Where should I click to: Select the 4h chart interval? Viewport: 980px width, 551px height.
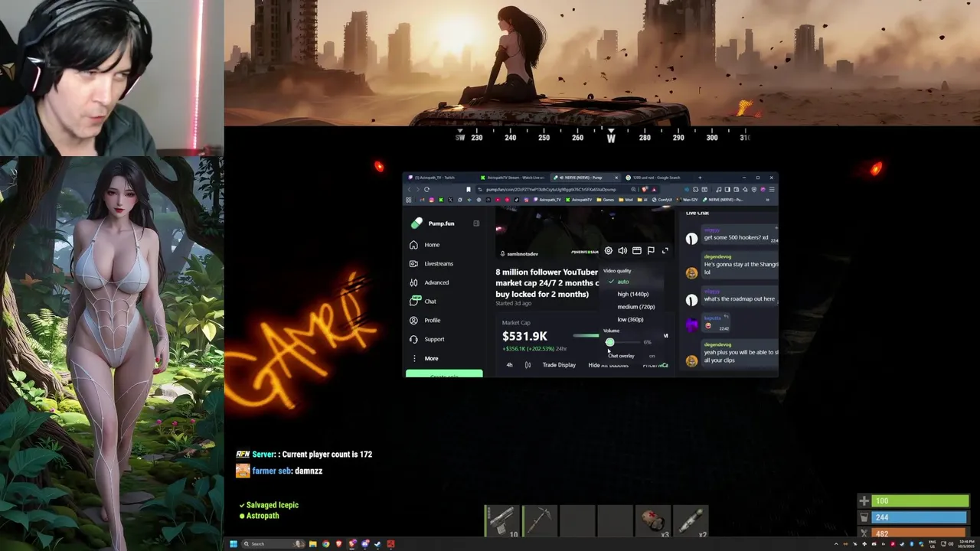[509, 365]
